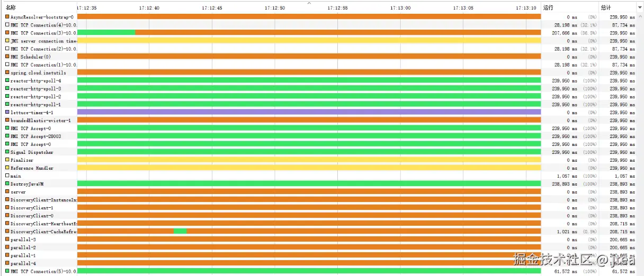
Task: Click the 17:12:40 timeline mark
Action: (x=149, y=8)
